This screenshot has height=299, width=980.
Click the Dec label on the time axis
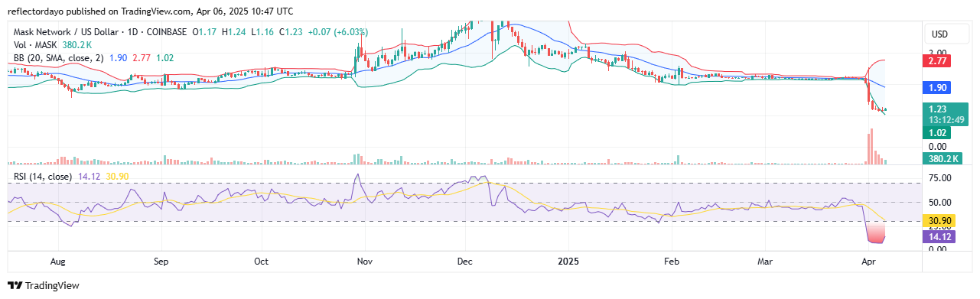point(464,261)
